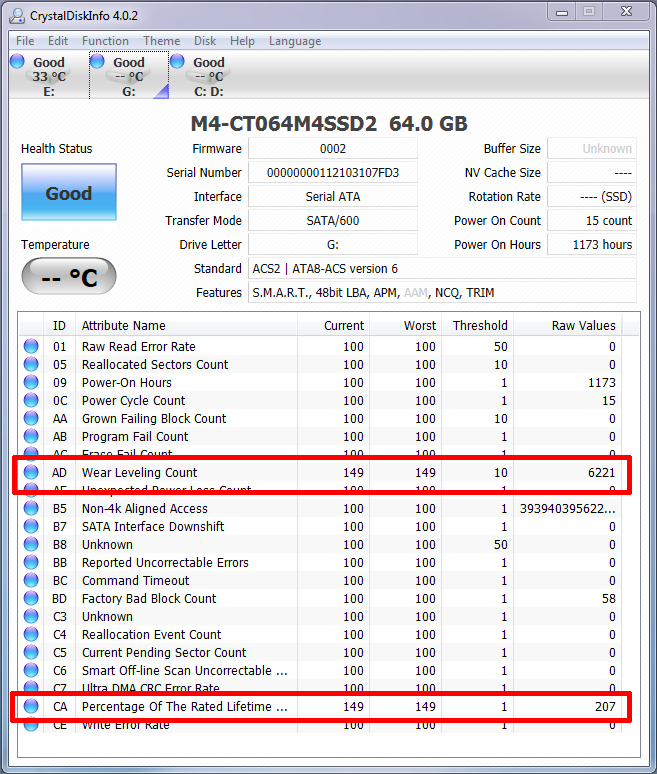Click the Buffer Size field showing Unknown

592,149
